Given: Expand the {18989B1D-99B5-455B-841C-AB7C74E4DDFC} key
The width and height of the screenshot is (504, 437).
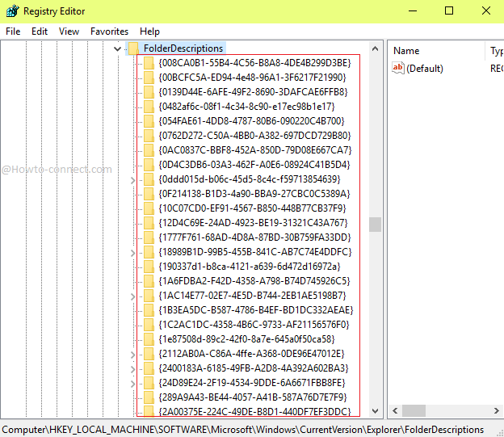Looking at the screenshot, I should point(132,253).
